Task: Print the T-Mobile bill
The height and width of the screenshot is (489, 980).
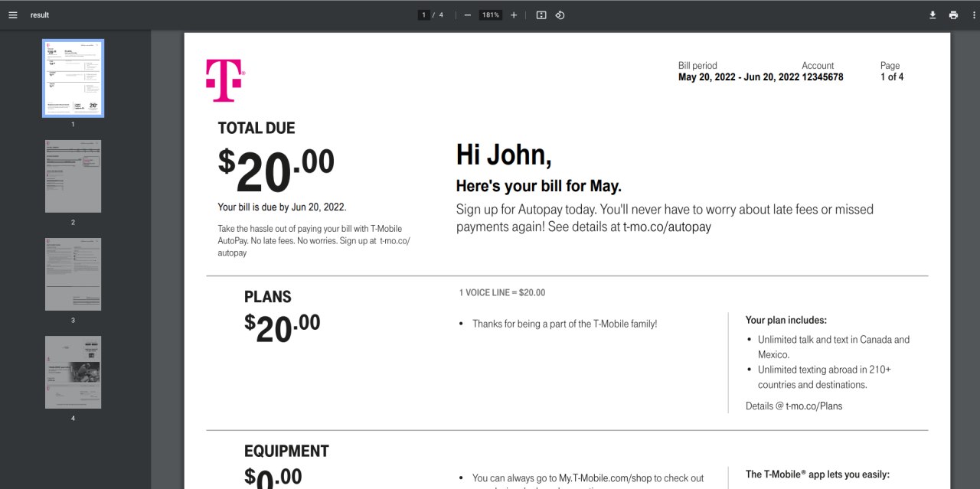Action: point(953,15)
